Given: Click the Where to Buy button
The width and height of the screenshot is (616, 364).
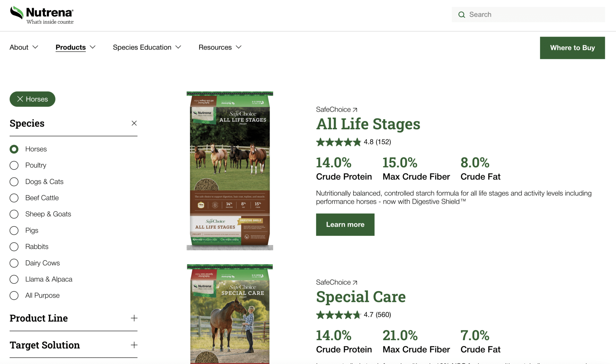Looking at the screenshot, I should pos(572,48).
